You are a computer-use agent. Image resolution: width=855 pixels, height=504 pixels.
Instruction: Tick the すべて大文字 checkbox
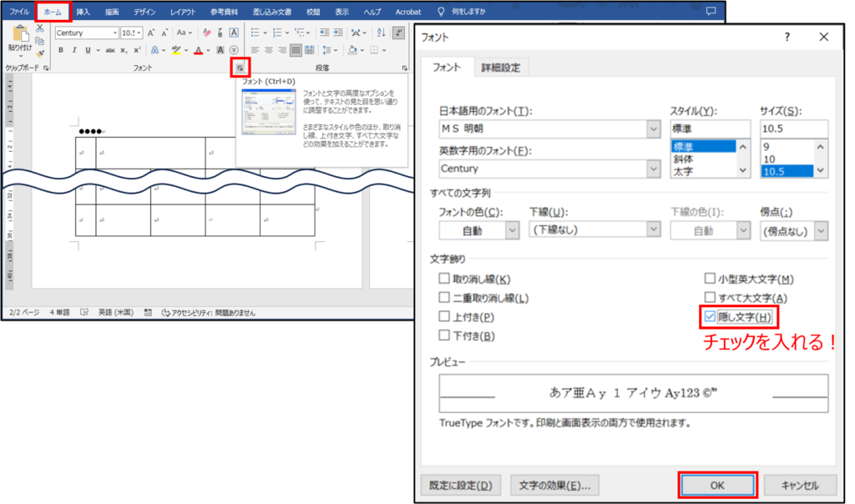click(711, 297)
